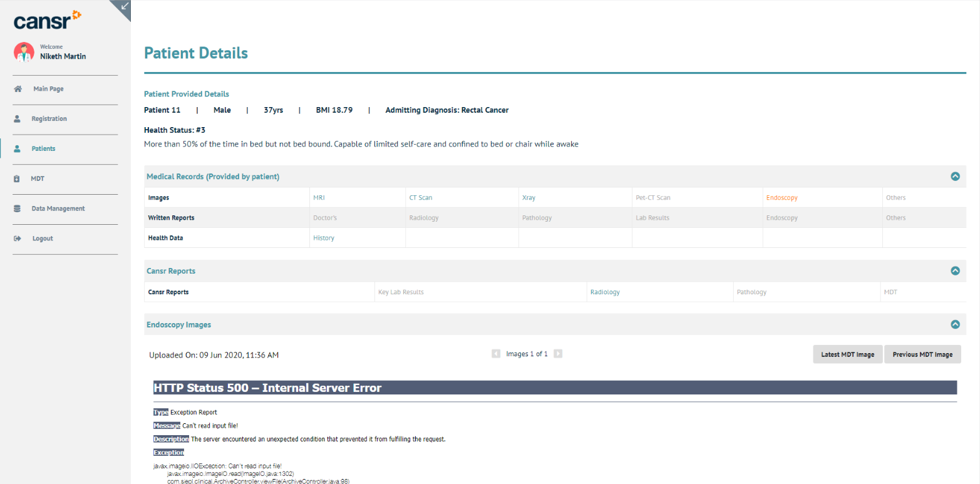Collapse the Endoscopy Images section
The image size is (980, 484).
tap(955, 325)
